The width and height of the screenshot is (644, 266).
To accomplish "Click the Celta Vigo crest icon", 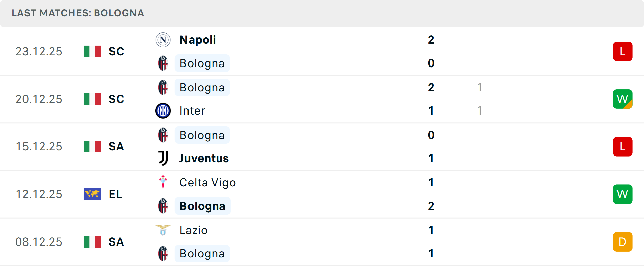I will point(163,182).
